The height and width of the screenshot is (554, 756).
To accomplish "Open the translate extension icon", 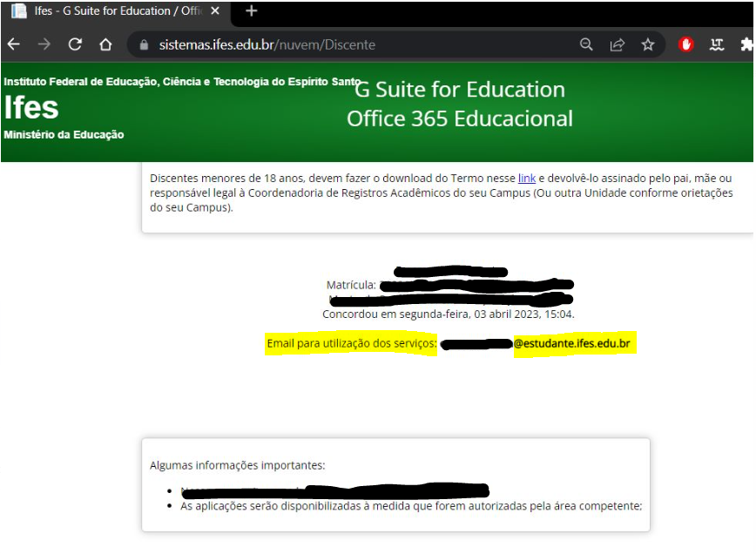I will click(717, 44).
